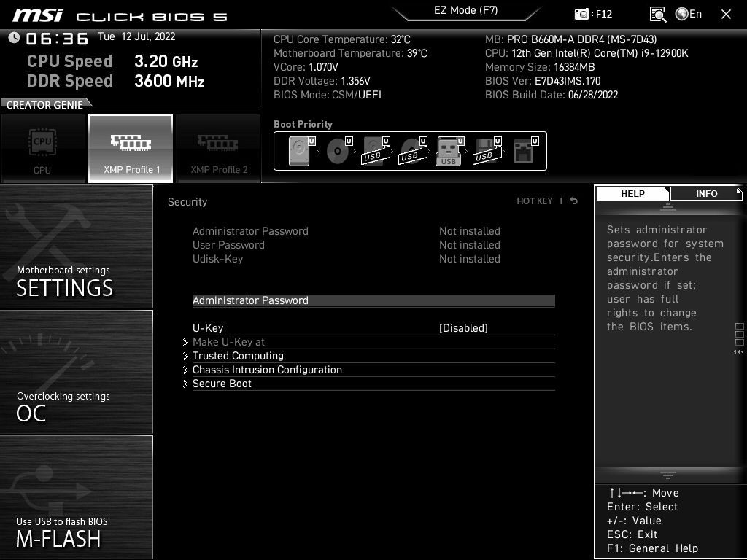Click the help panel top scroll handle
The image size is (747, 560).
(x=667, y=206)
